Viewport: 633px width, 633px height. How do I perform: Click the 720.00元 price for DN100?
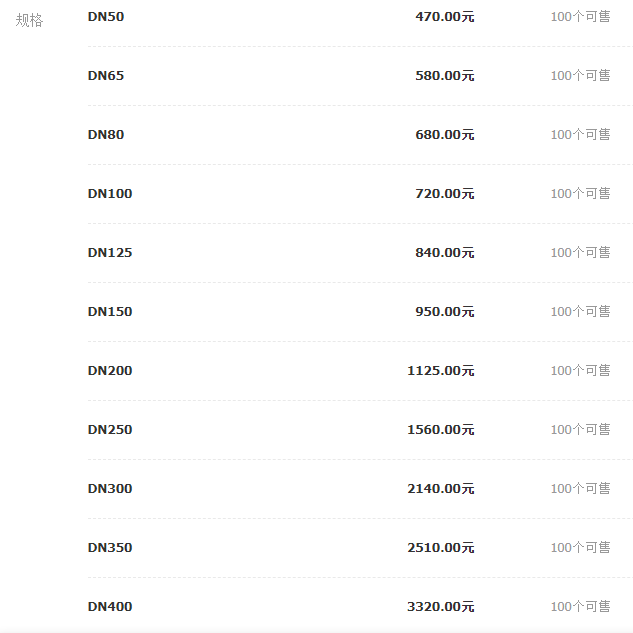(445, 194)
